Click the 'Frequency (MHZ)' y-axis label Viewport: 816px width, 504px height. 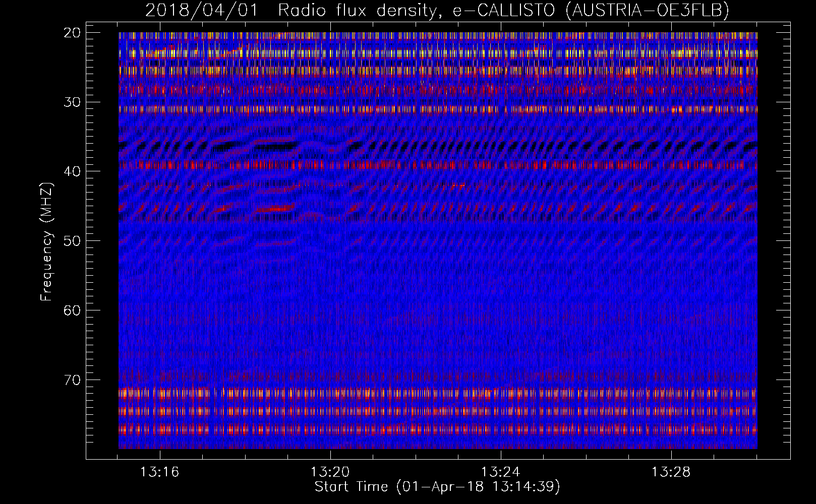[46, 242]
